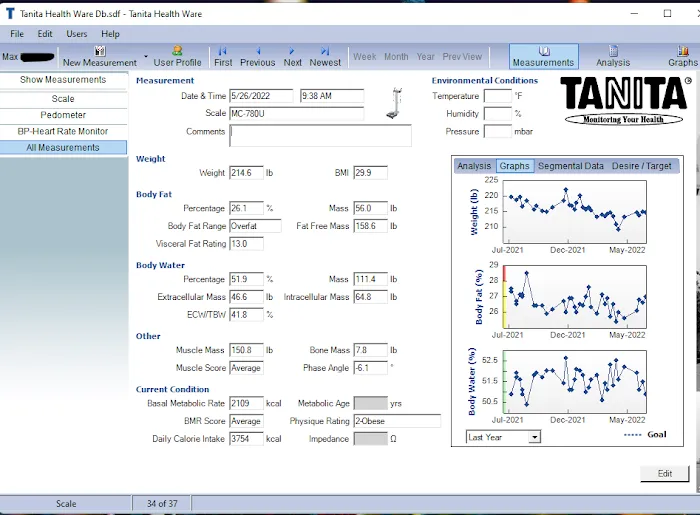
Task: Open User Profile from toolbar
Action: tap(177, 56)
